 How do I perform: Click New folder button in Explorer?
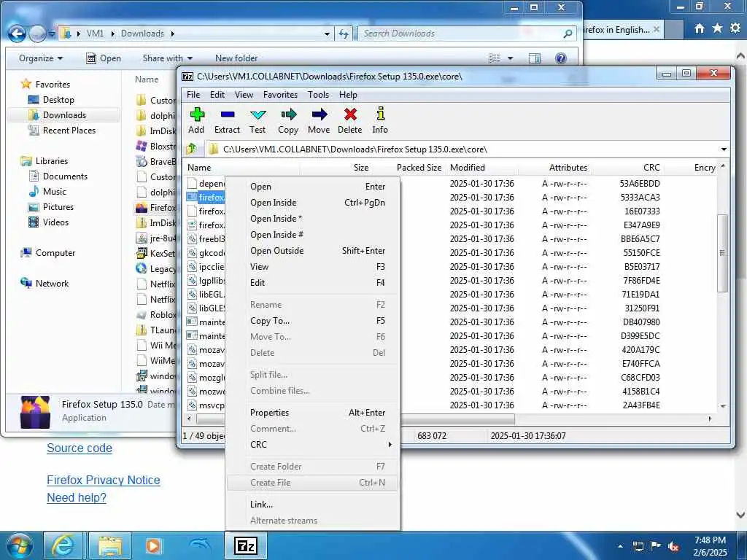pos(236,58)
